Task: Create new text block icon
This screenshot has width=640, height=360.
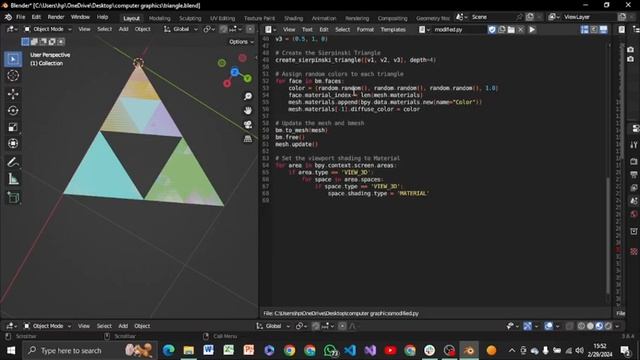Action: pos(502,29)
